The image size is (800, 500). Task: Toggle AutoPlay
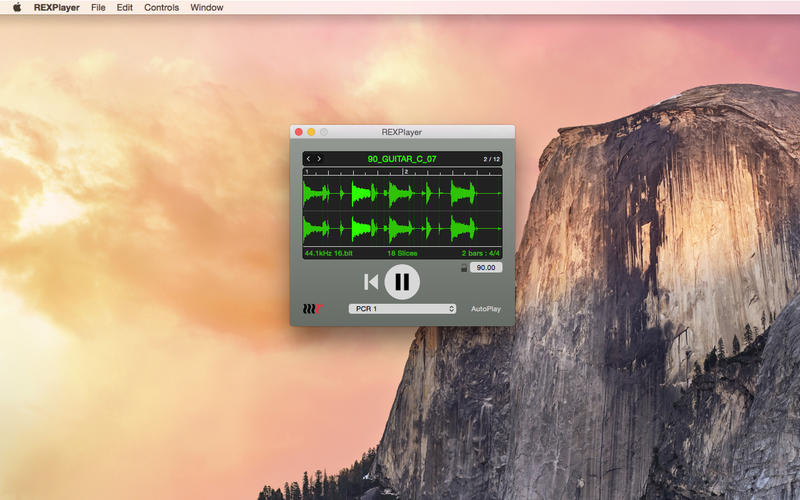[x=486, y=309]
